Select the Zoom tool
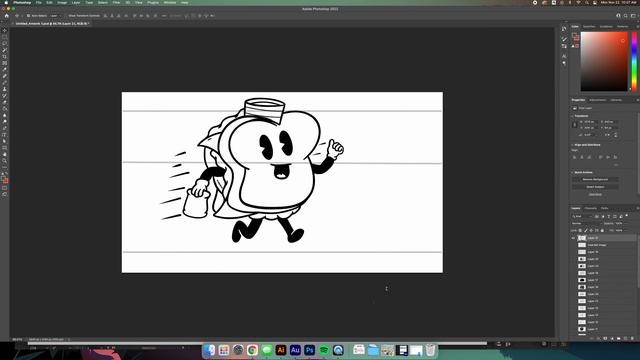 tap(4, 161)
